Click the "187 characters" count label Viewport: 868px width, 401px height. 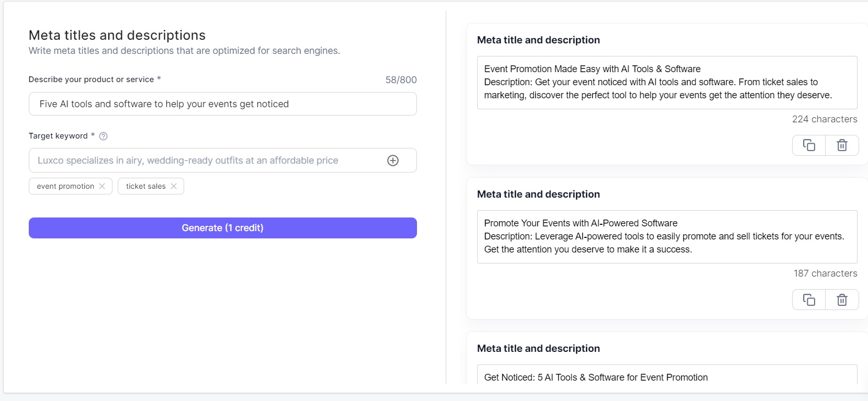tap(825, 273)
